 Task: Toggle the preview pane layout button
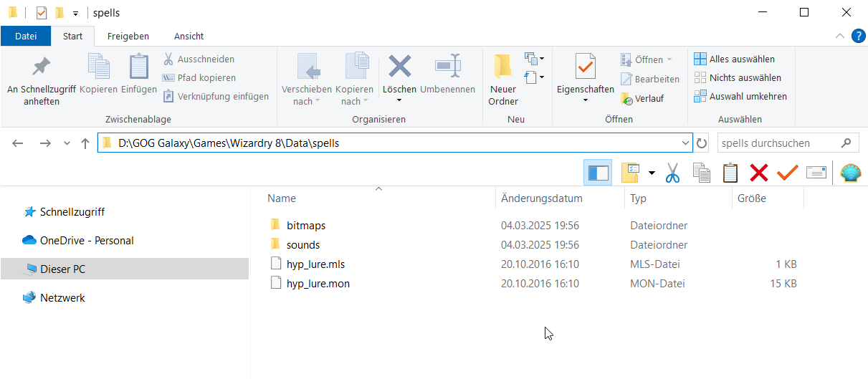point(598,173)
